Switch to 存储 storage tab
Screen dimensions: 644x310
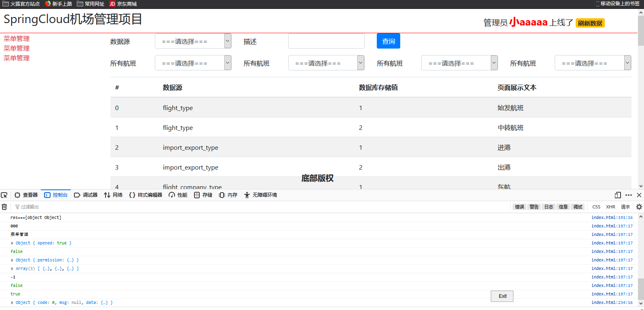pos(203,195)
